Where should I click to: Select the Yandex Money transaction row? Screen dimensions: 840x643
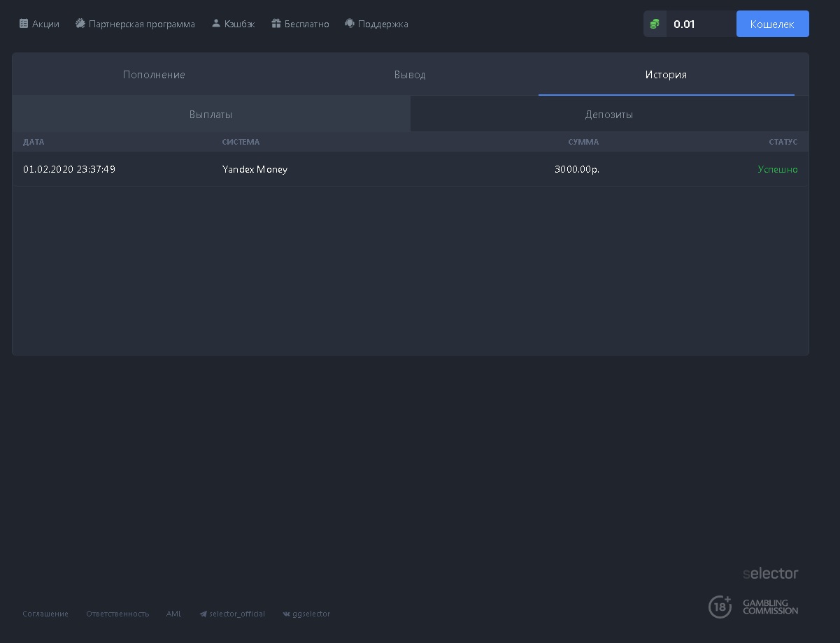click(410, 169)
